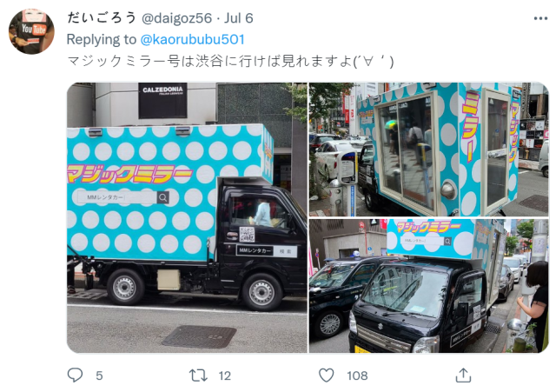Click the MMレンタカー search bar in photo
Viewport: 556px width, 392px height.
[x=121, y=197]
